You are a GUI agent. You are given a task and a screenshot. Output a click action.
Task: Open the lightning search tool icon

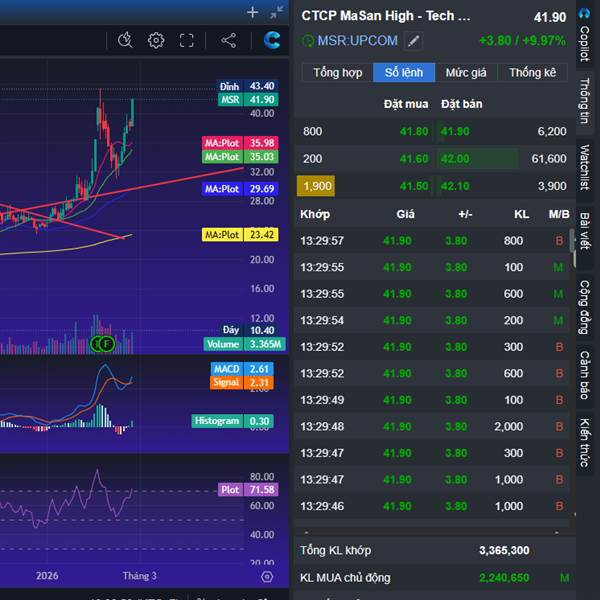tap(125, 40)
